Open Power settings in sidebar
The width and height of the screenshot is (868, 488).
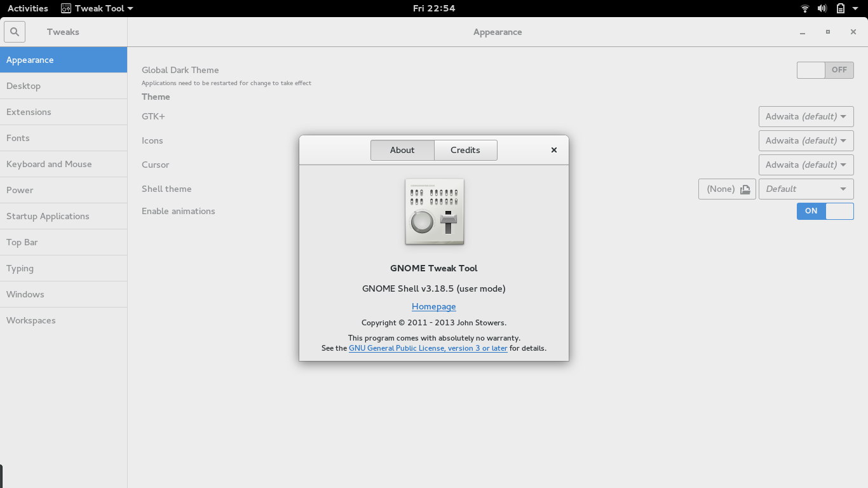point(64,190)
